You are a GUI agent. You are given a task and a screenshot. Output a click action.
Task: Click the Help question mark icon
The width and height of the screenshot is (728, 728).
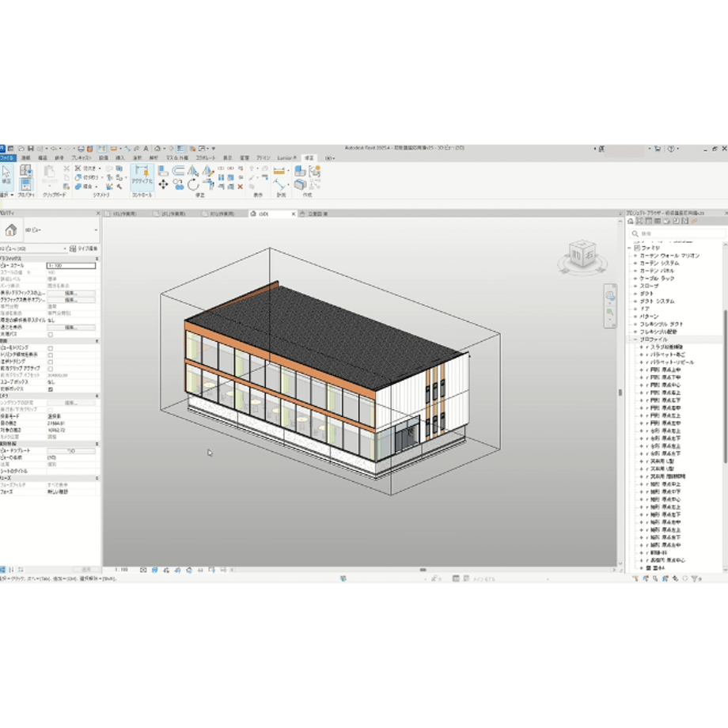coord(671,149)
